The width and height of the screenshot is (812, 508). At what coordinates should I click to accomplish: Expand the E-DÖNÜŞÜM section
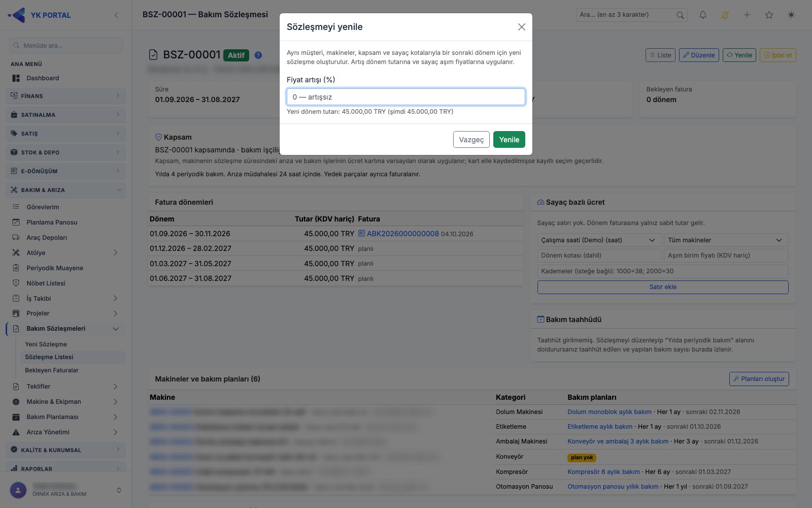[x=66, y=171]
